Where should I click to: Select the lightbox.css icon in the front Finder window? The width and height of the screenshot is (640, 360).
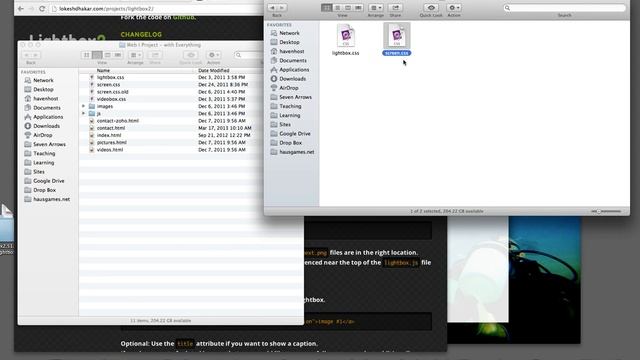tap(346, 36)
